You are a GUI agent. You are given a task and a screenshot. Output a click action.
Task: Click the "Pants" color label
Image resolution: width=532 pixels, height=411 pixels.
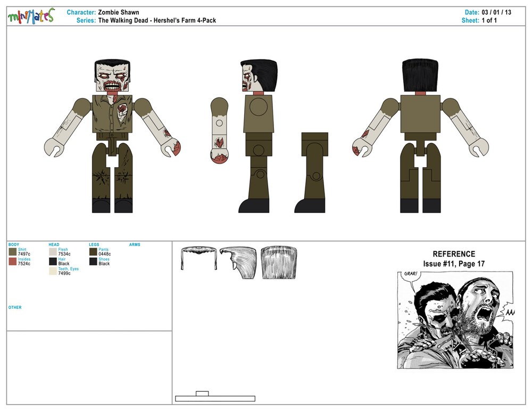tap(104, 249)
